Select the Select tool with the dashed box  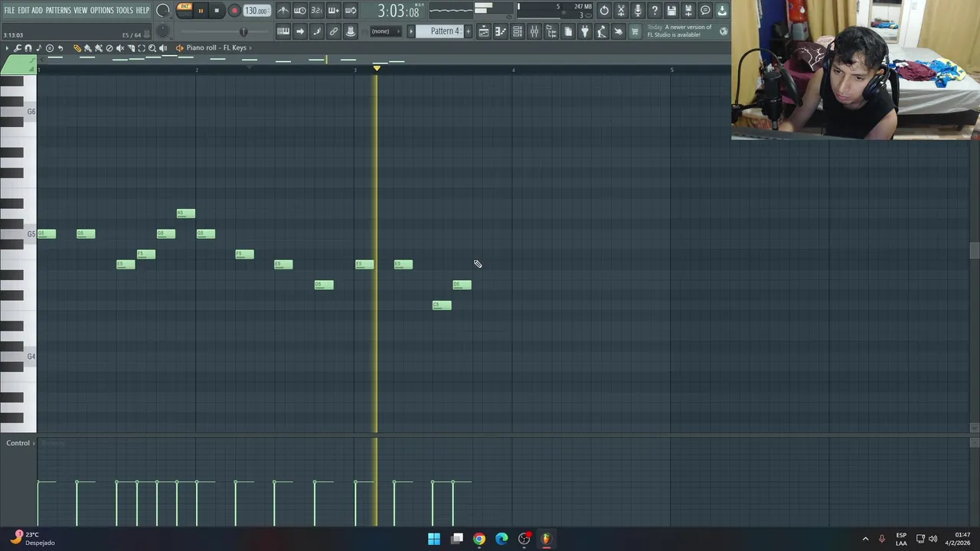pyautogui.click(x=142, y=47)
